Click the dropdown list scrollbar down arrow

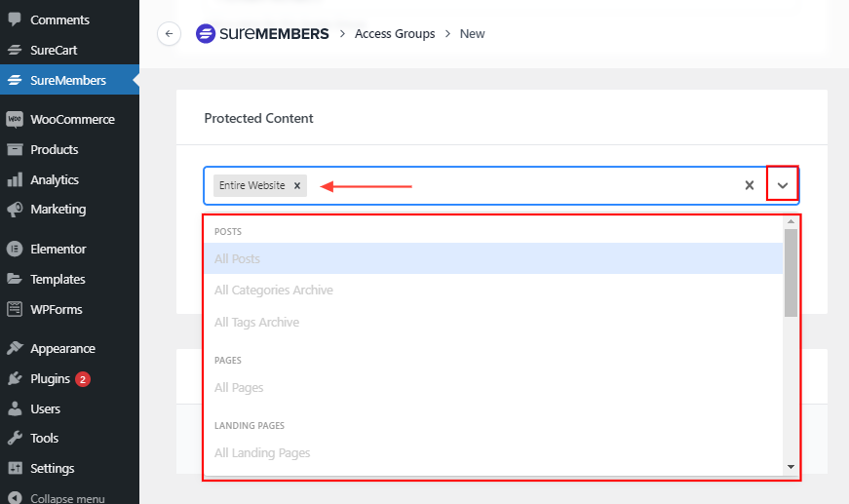coord(791,467)
